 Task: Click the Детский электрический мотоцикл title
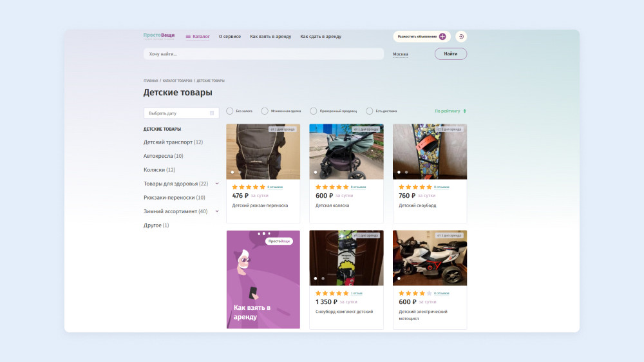click(423, 315)
